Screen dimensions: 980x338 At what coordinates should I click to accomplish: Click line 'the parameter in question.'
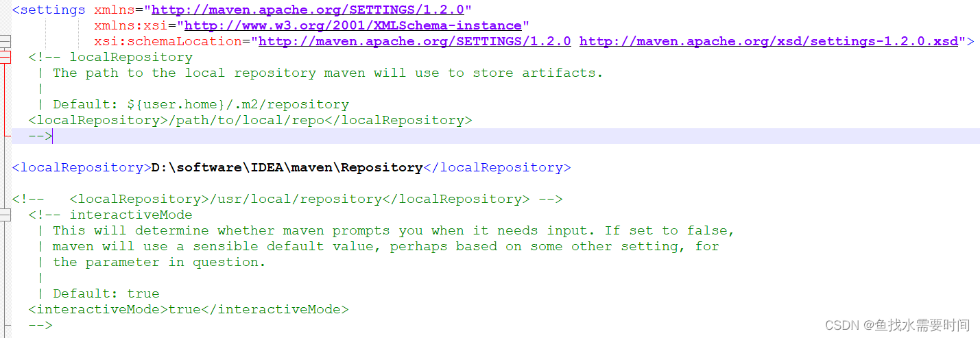click(x=159, y=262)
